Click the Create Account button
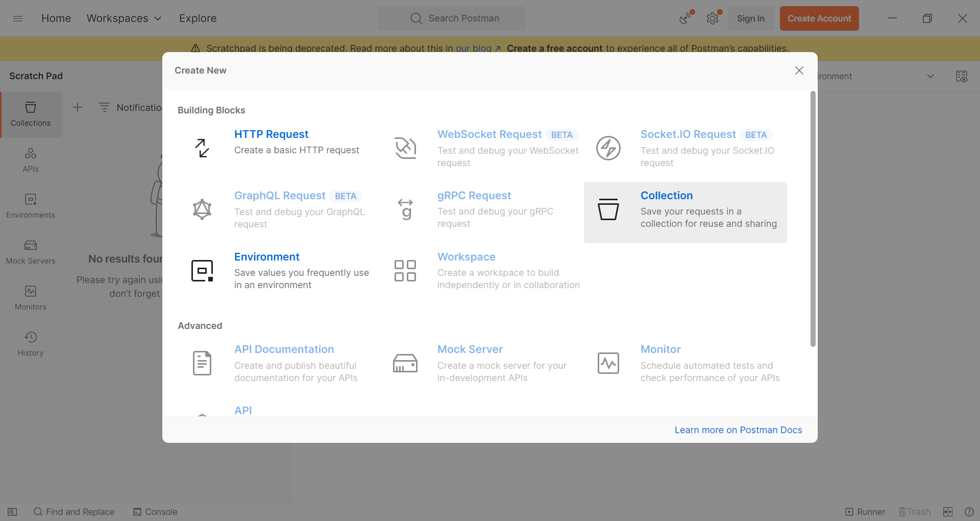Screen dimensions: 980x521 [x=819, y=18]
